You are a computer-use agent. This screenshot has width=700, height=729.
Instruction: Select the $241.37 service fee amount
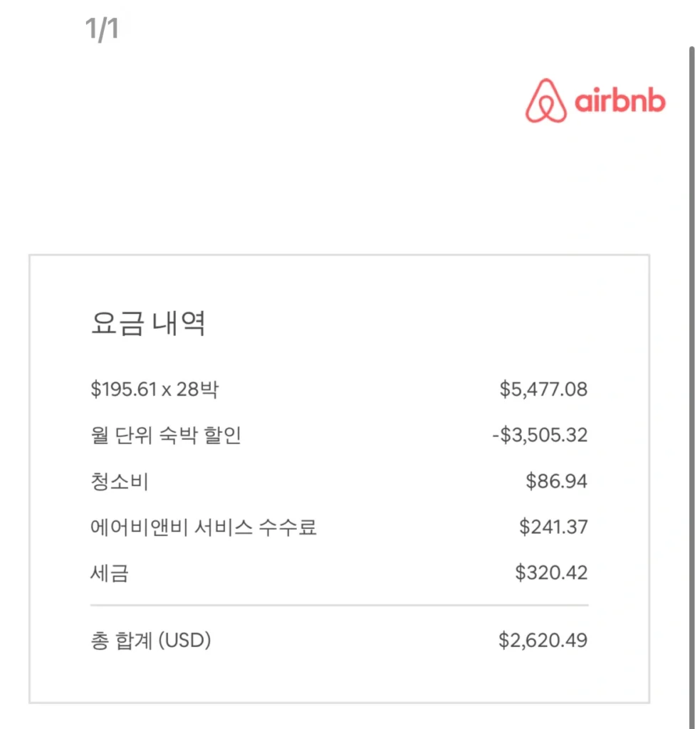pyautogui.click(x=553, y=528)
